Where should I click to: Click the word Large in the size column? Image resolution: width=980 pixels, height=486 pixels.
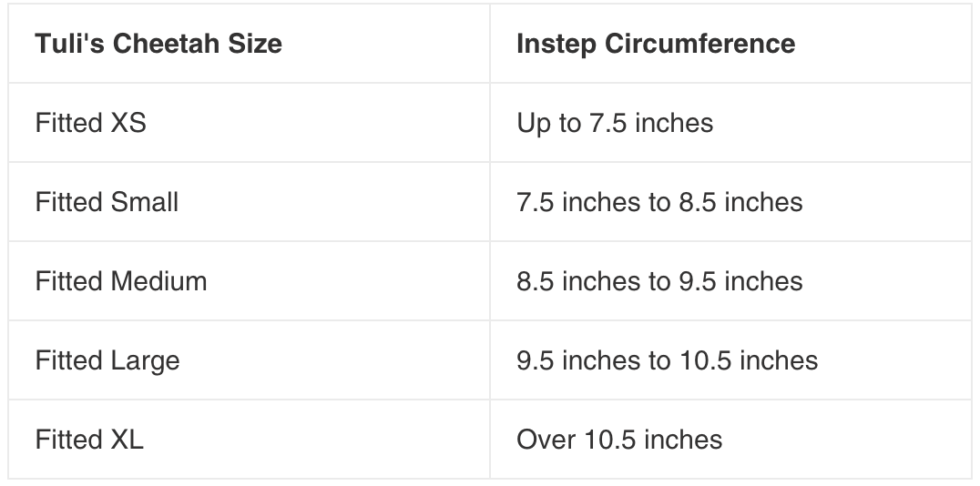145,360
